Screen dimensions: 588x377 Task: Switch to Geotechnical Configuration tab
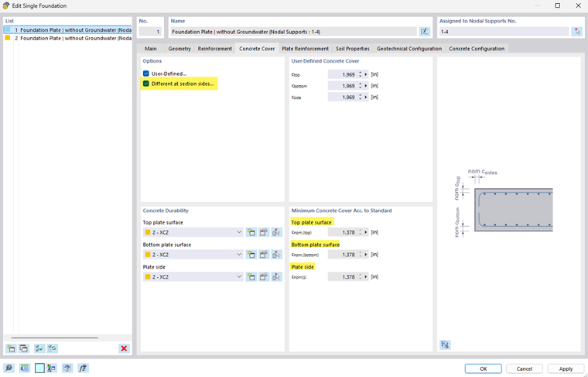click(x=409, y=49)
